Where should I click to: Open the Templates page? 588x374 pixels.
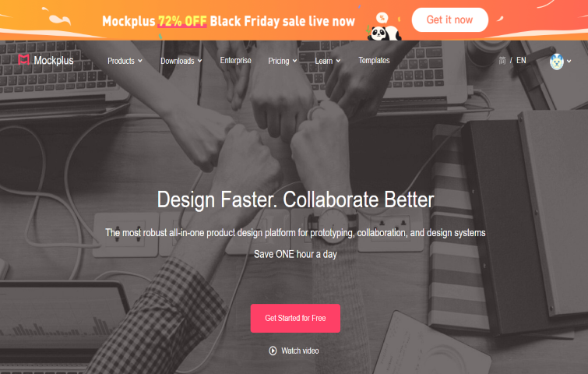[x=374, y=61]
